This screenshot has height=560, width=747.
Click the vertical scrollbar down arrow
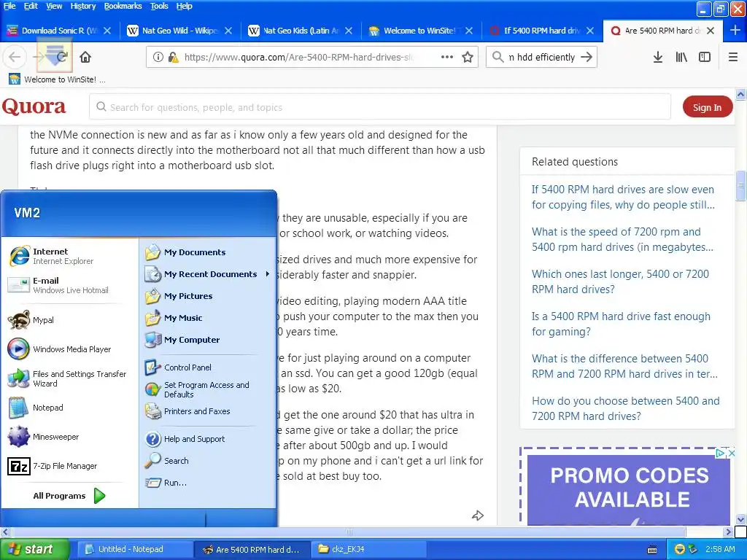(x=741, y=519)
